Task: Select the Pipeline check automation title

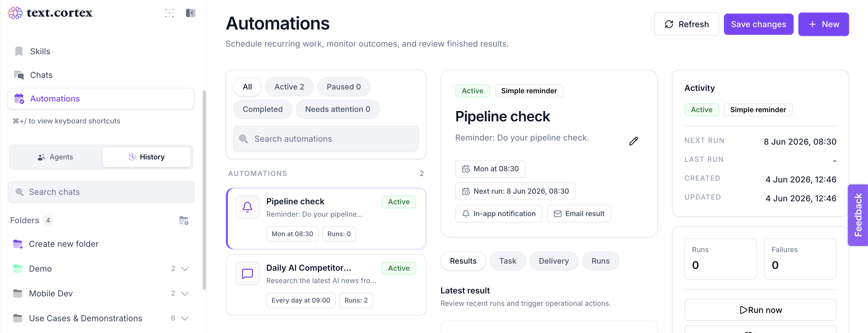Action: coord(295,201)
